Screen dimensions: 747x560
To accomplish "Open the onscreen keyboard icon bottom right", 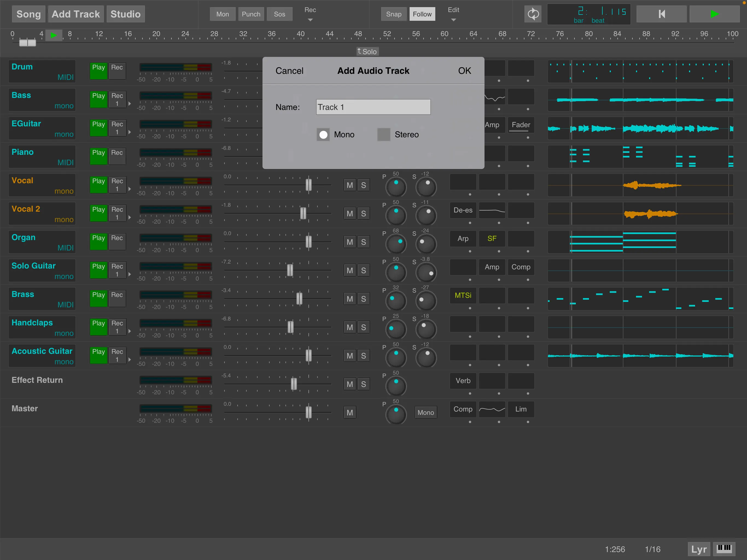I will [724, 549].
